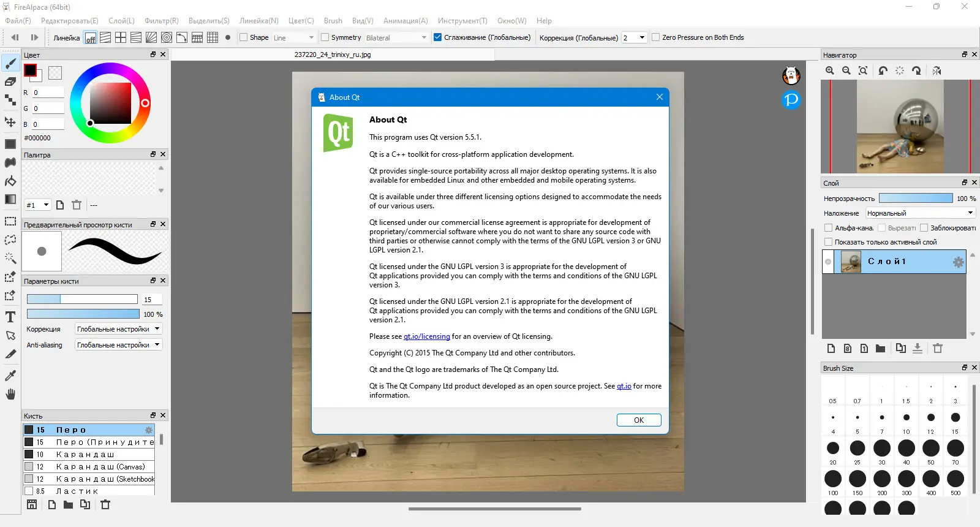Rotate view left in Navigator

(x=883, y=70)
